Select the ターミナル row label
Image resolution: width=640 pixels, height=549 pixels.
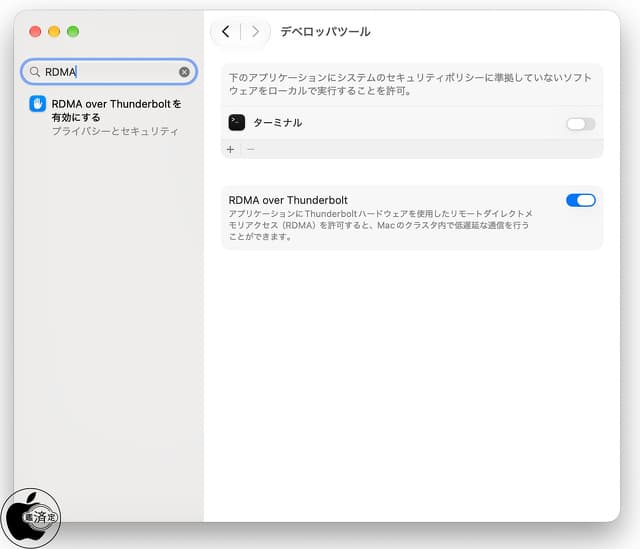point(278,122)
